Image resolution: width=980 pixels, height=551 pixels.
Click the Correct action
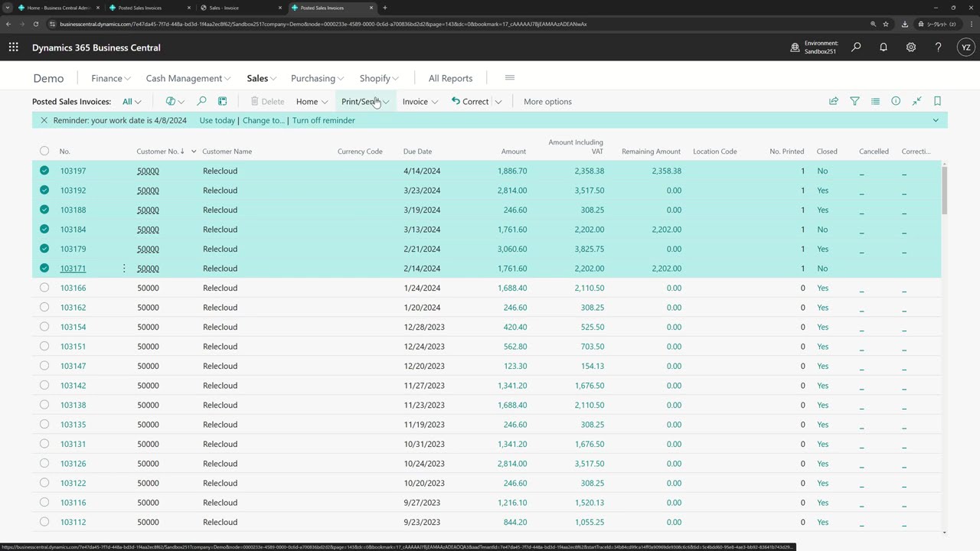[x=469, y=101]
